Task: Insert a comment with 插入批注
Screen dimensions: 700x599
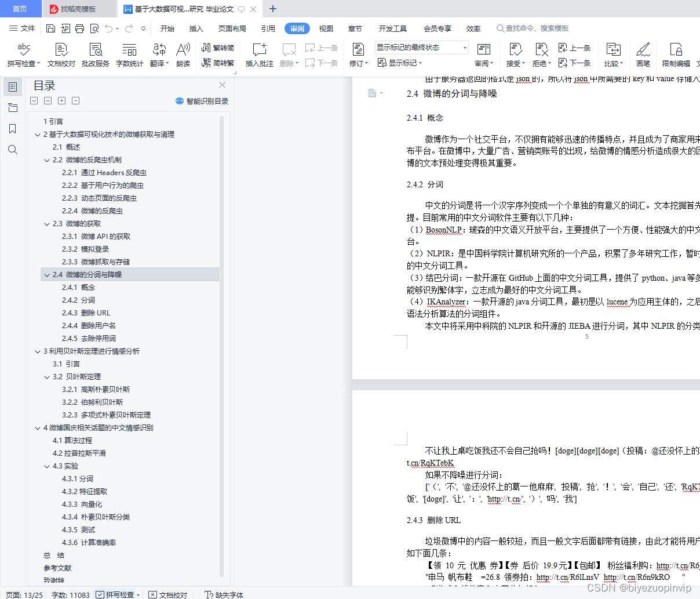Action: [259, 54]
